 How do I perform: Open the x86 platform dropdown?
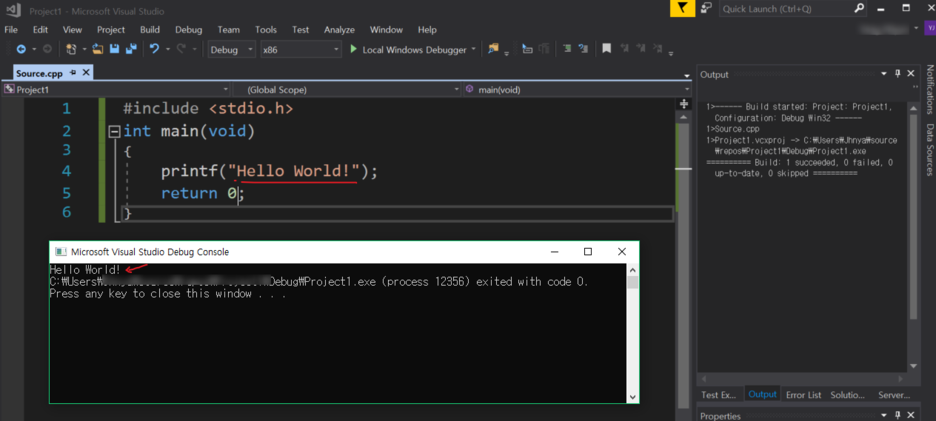tap(300, 50)
